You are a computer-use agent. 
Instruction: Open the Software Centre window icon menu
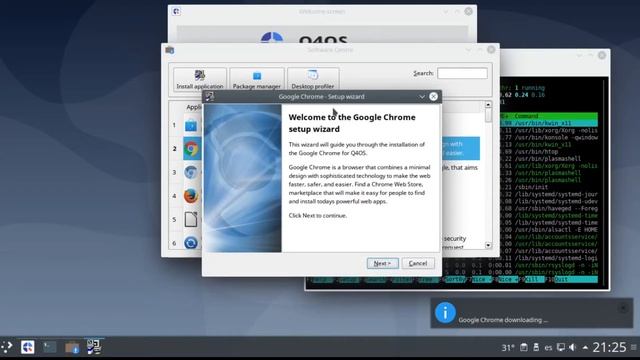pyautogui.click(x=170, y=50)
